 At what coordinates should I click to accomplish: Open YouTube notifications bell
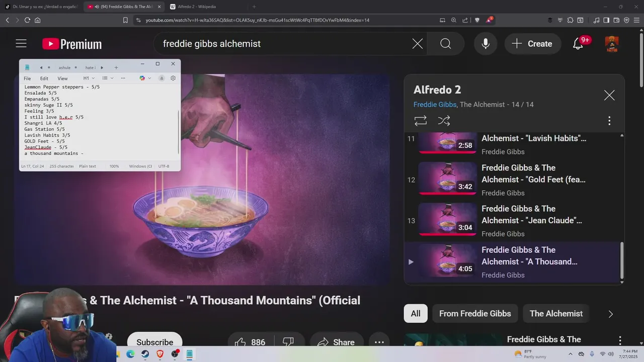[578, 44]
